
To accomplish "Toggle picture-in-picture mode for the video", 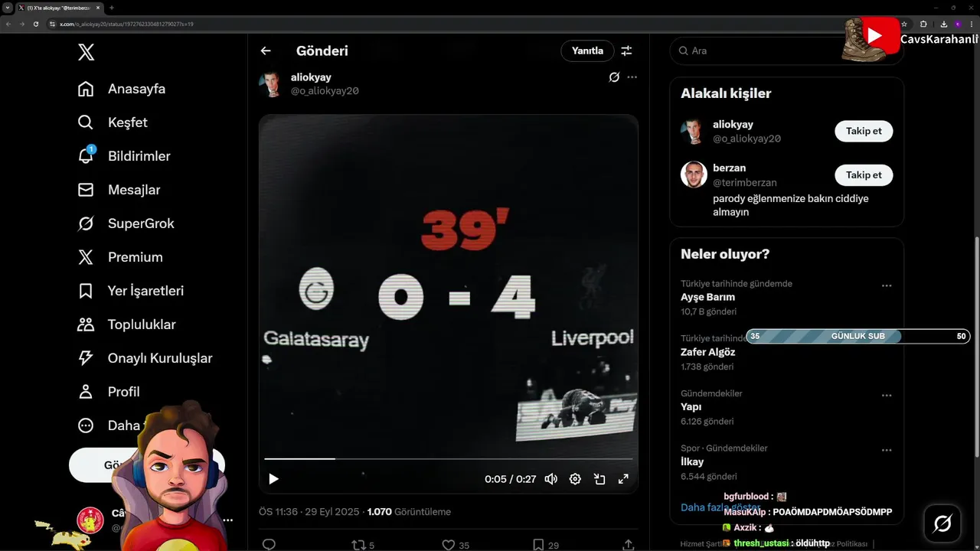I will coord(599,479).
